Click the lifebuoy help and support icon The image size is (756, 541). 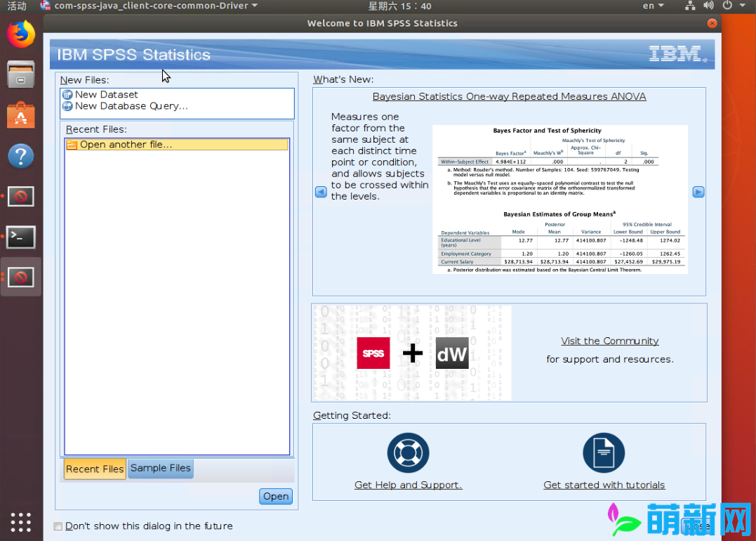coord(408,452)
